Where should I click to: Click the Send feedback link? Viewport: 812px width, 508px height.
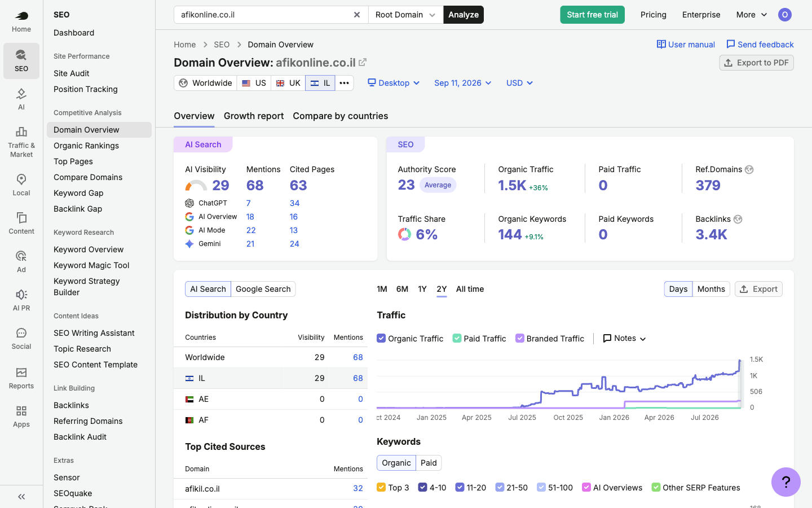tap(760, 45)
